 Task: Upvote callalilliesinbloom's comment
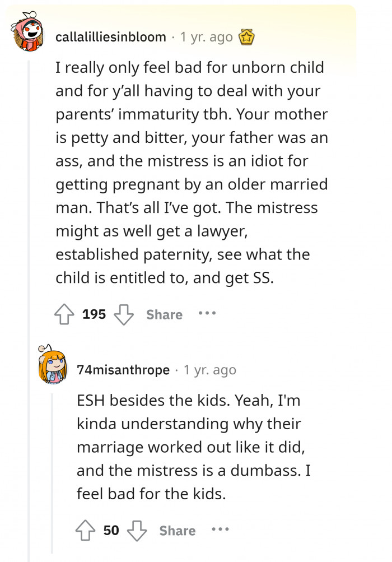[x=63, y=314]
